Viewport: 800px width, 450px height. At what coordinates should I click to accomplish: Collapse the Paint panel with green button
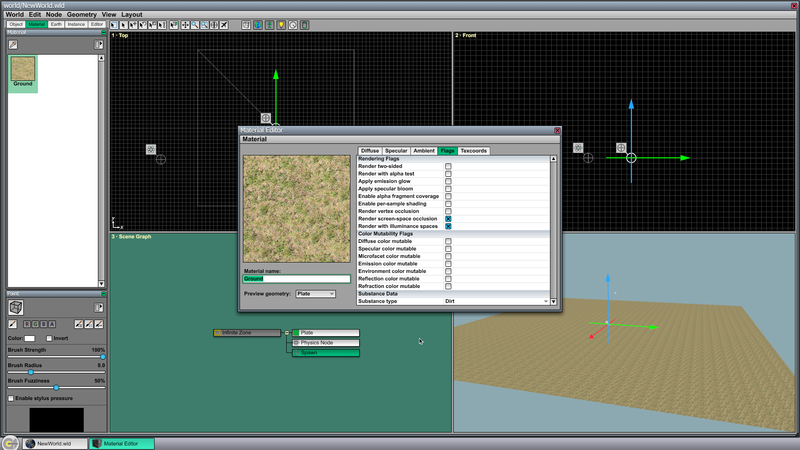(104, 294)
